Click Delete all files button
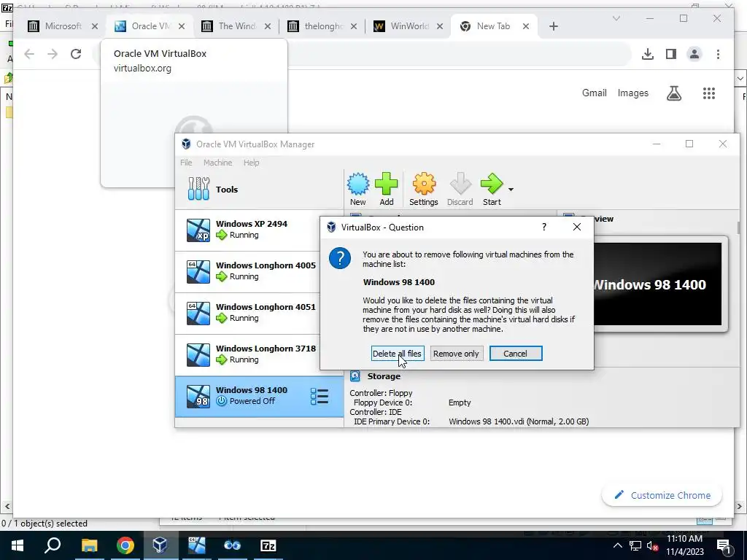747x560 pixels. point(398,354)
